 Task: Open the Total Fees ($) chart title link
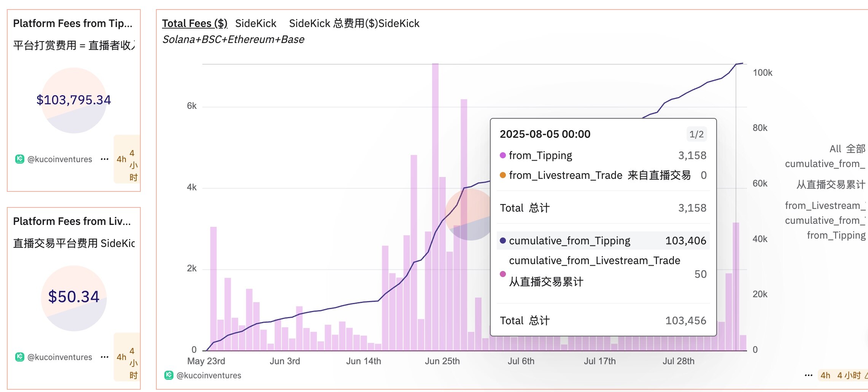195,24
